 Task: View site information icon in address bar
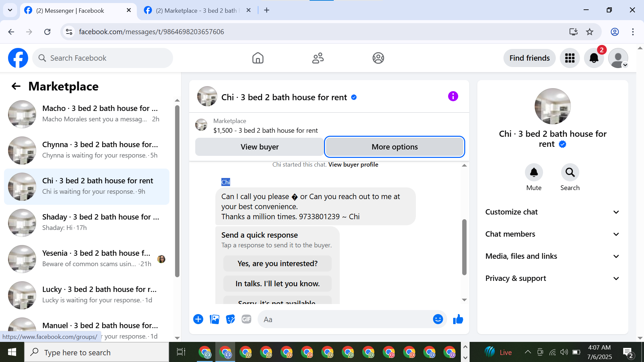tap(69, 32)
